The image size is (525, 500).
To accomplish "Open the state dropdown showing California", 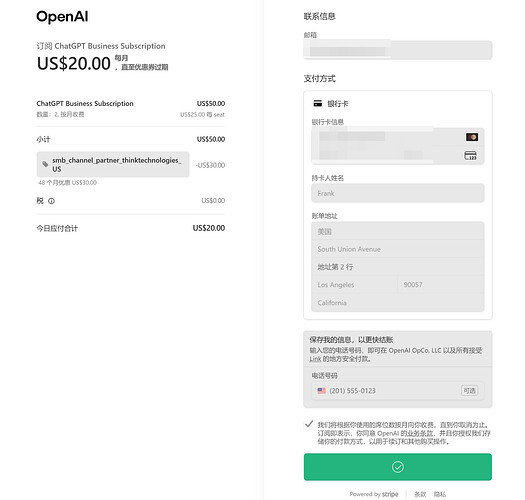I will [398, 303].
